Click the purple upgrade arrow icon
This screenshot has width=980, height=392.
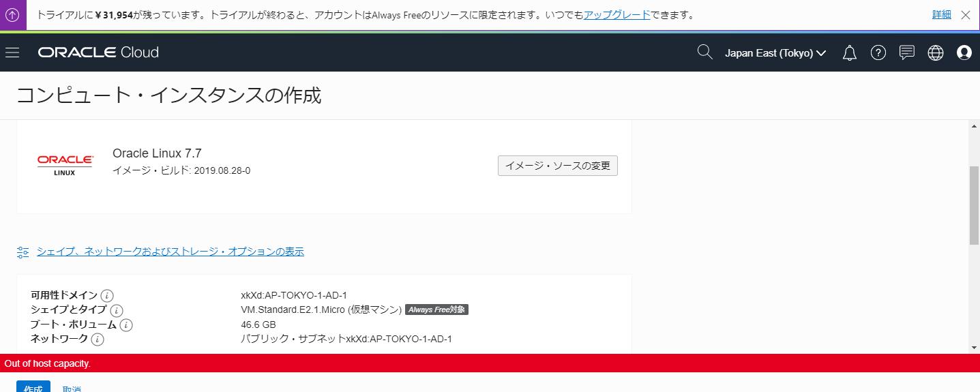12,14
